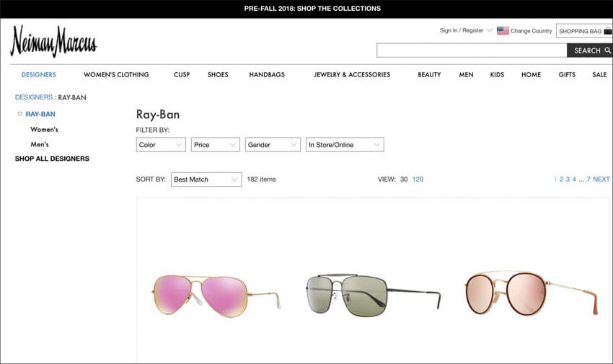Open the round rose-gold sunglasses product
This screenshot has height=364, width=613.
coord(532,293)
